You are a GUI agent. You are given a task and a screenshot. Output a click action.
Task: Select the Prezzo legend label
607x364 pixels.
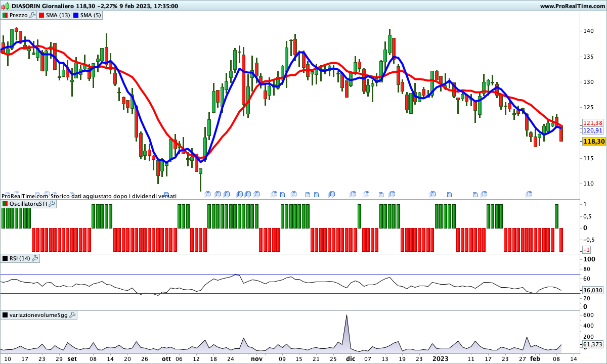pyautogui.click(x=19, y=15)
